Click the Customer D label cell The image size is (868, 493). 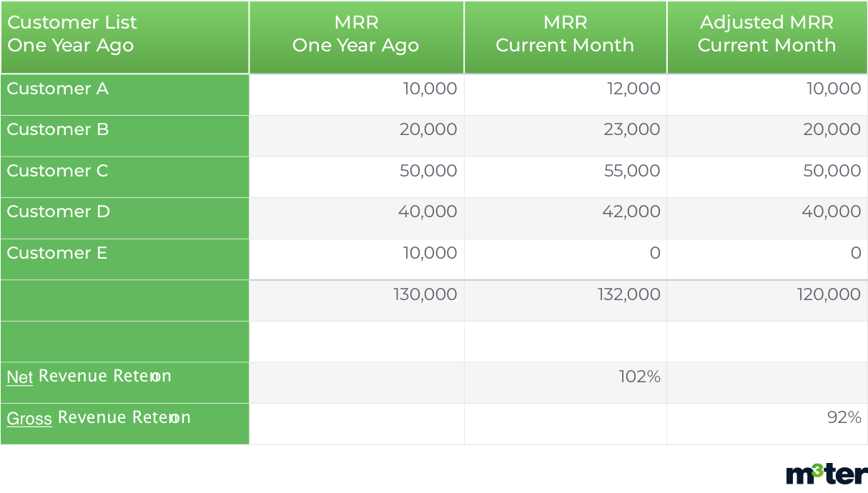(58, 212)
